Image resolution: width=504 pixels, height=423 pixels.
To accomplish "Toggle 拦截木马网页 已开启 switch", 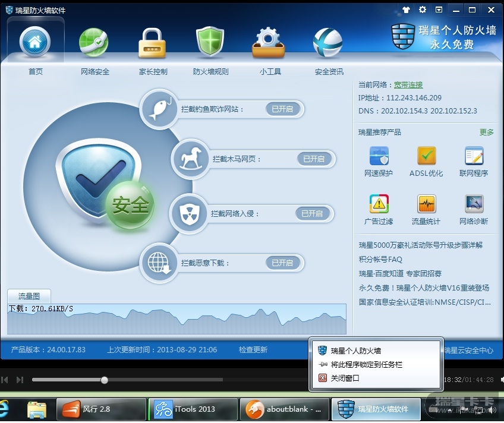I will [x=314, y=159].
